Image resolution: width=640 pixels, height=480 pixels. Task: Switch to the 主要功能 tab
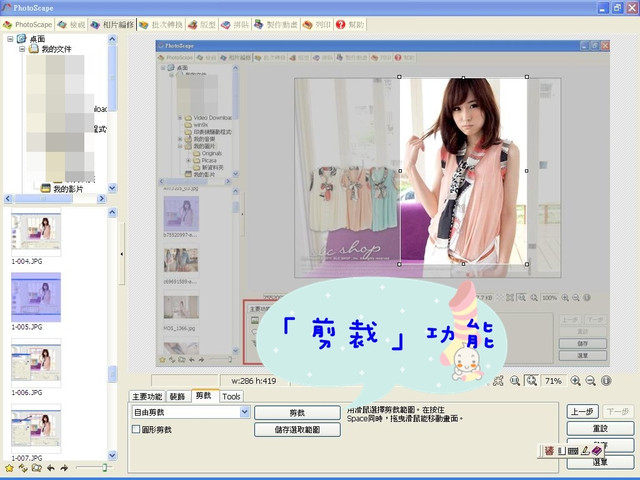point(147,396)
